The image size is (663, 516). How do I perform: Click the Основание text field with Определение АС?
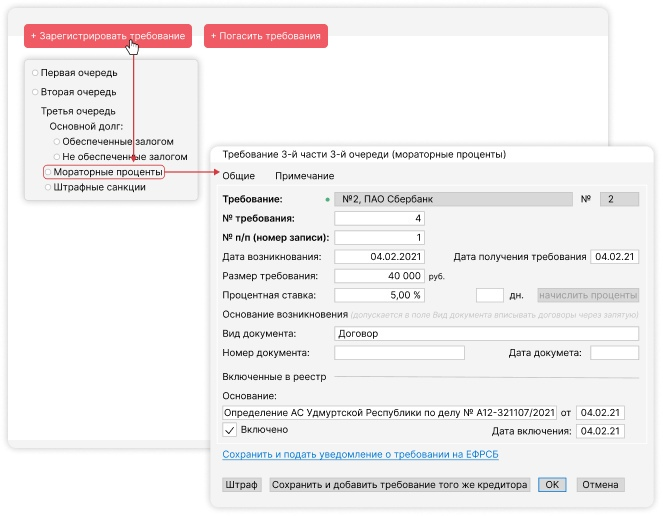[x=389, y=413]
